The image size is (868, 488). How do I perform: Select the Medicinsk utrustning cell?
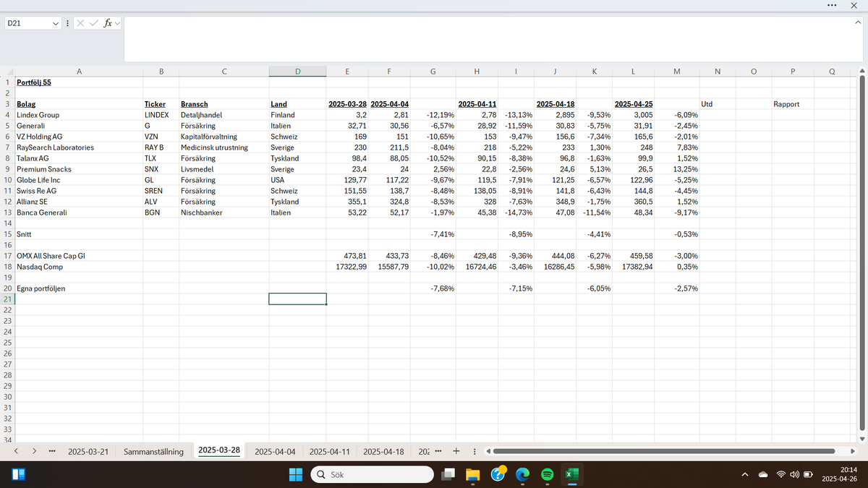(224, 147)
